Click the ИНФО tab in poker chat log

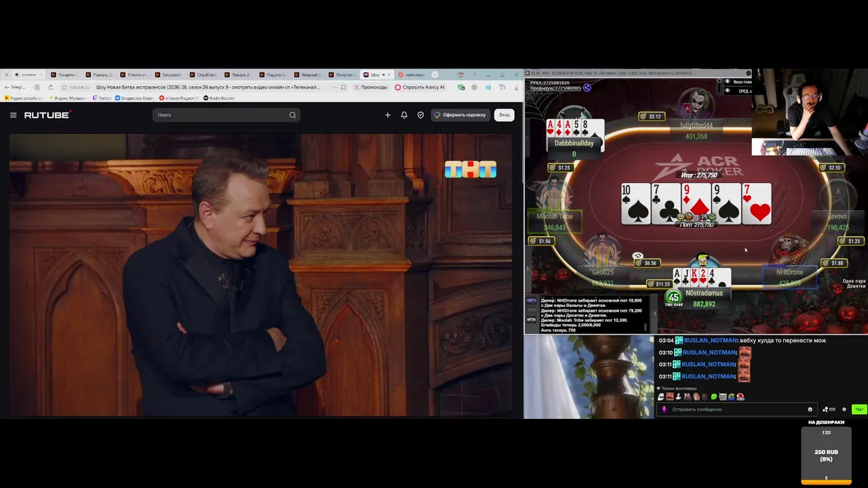[532, 300]
